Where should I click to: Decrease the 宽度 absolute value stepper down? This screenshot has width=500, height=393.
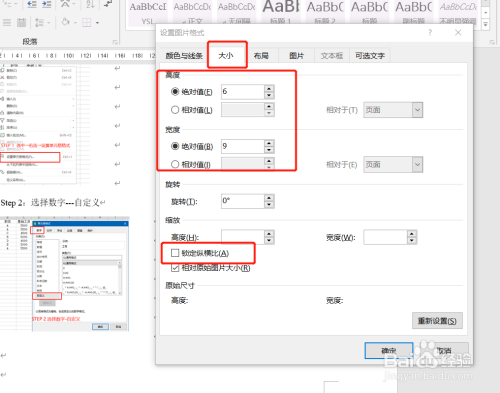(269, 150)
